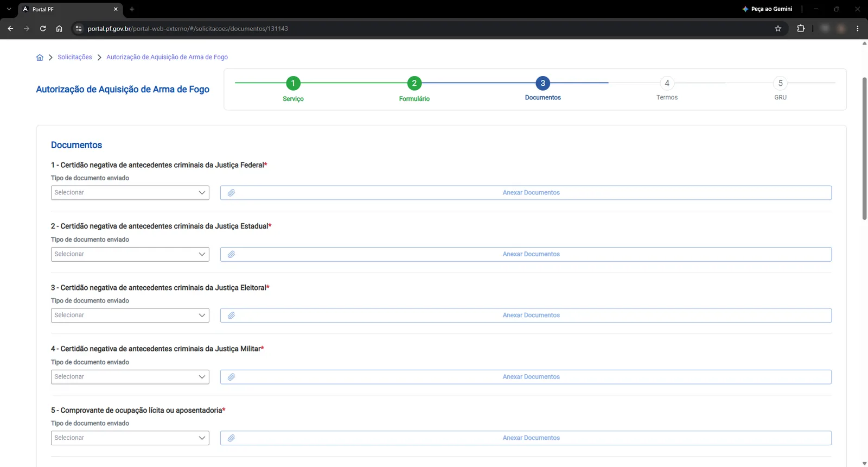Jump to step 4 Termos

tap(667, 83)
